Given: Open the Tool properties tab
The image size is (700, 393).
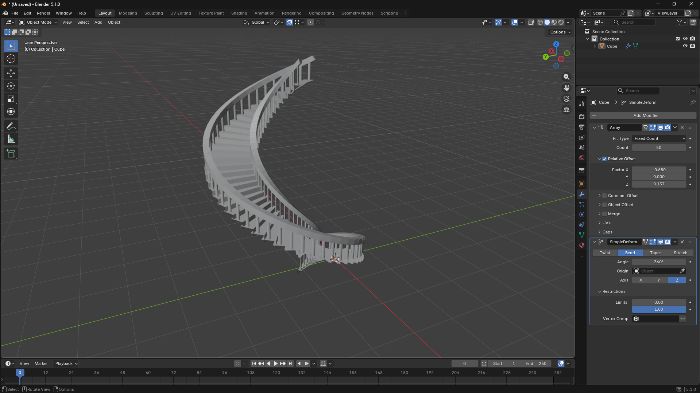Looking at the screenshot, I should 581,104.
